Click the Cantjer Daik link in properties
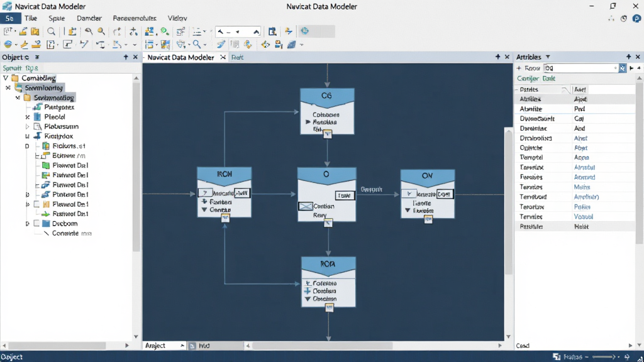Screen dimensions: 644x362 click(536, 79)
